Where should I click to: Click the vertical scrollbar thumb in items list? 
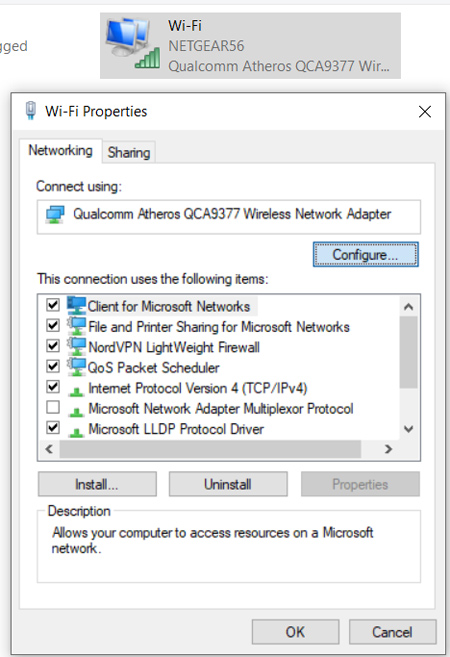[409, 352]
